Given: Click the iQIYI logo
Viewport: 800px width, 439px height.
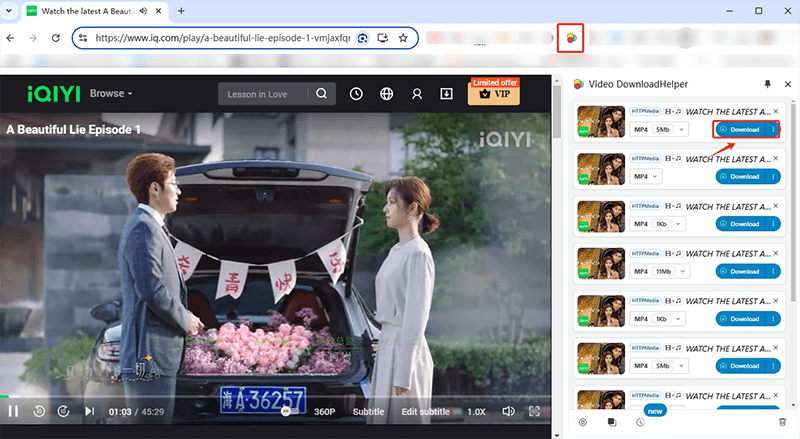Looking at the screenshot, I should tap(54, 93).
